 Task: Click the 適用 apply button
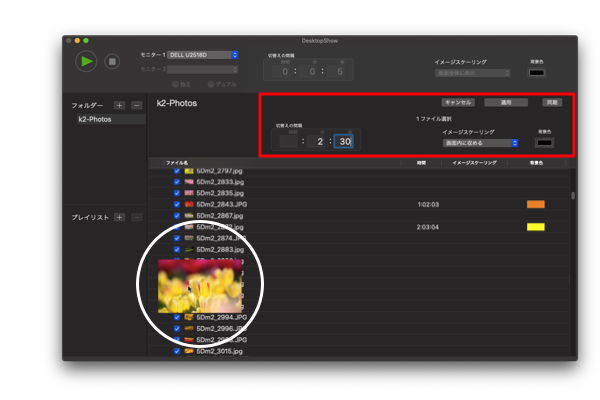[x=506, y=102]
